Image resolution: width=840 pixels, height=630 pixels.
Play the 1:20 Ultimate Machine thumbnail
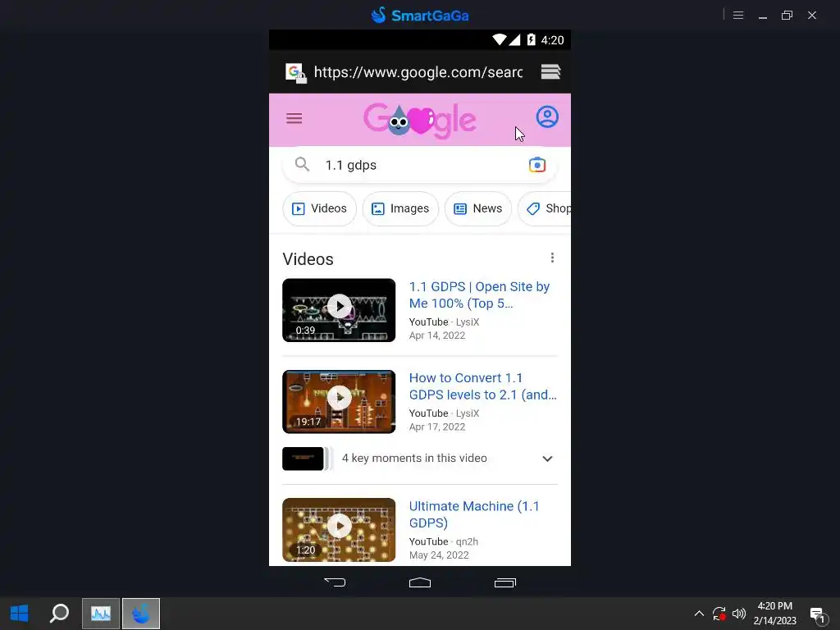point(339,530)
